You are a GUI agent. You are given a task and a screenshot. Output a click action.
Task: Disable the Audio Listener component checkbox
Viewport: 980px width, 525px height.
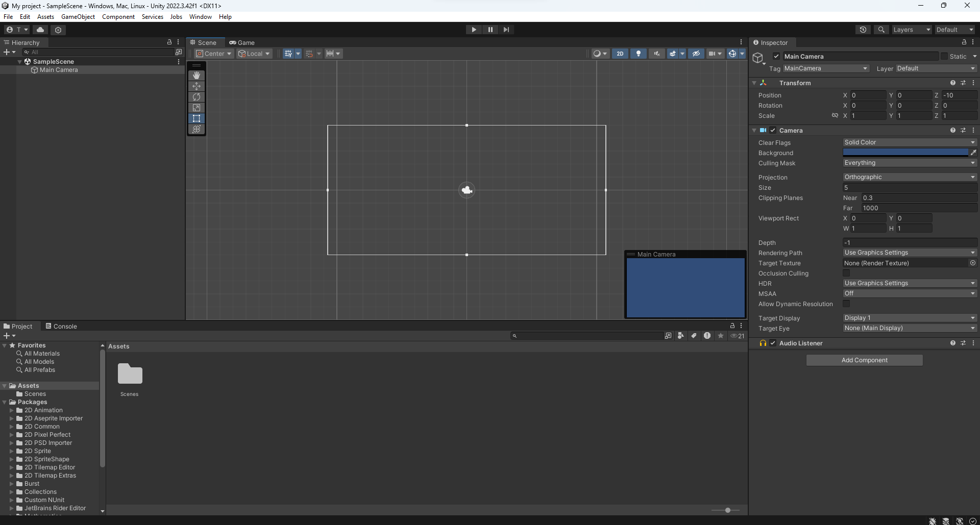click(x=773, y=343)
